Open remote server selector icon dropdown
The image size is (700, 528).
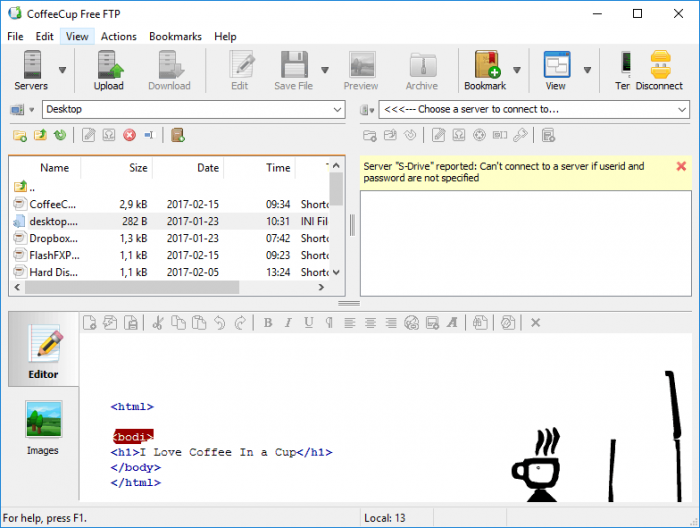pos(367,110)
